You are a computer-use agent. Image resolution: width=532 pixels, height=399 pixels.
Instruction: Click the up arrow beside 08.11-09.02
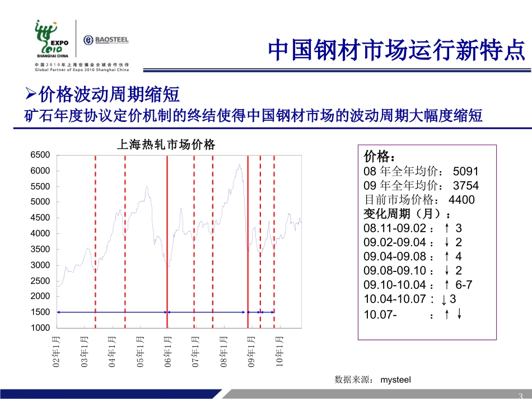[x=447, y=228]
